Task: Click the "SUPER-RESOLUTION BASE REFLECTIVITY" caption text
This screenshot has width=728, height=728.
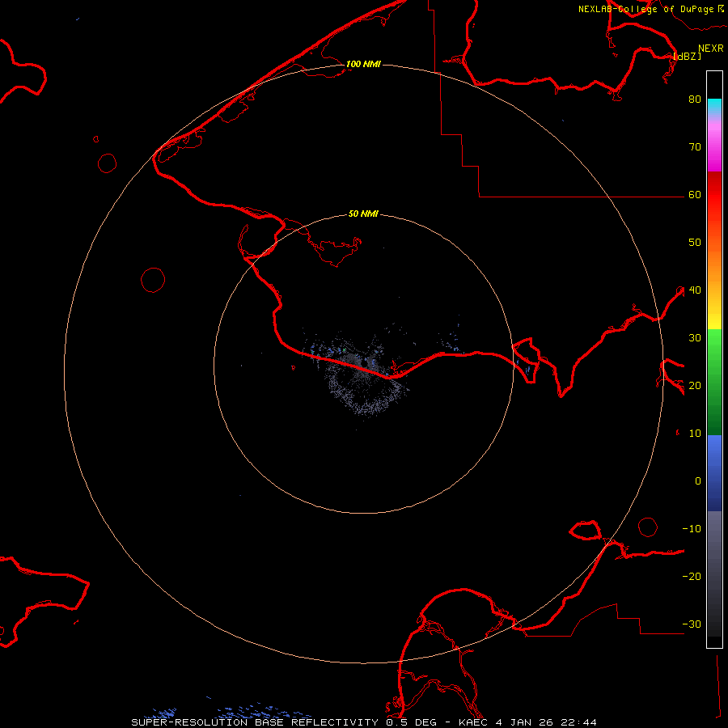Action: (256, 722)
